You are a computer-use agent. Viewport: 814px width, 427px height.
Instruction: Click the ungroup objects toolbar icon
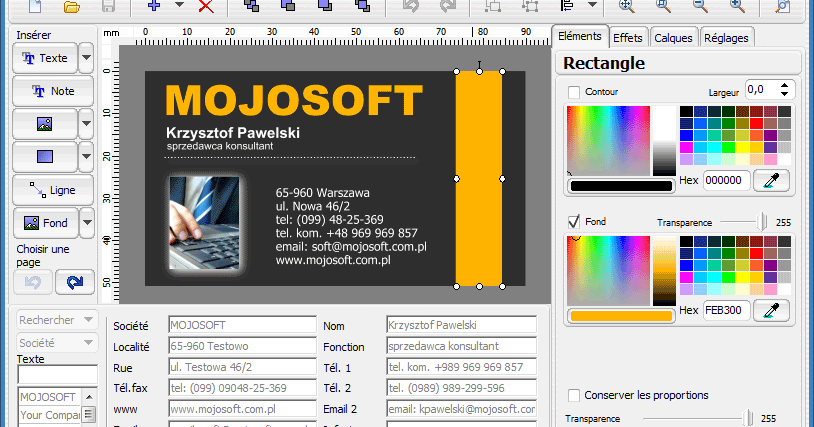530,6
